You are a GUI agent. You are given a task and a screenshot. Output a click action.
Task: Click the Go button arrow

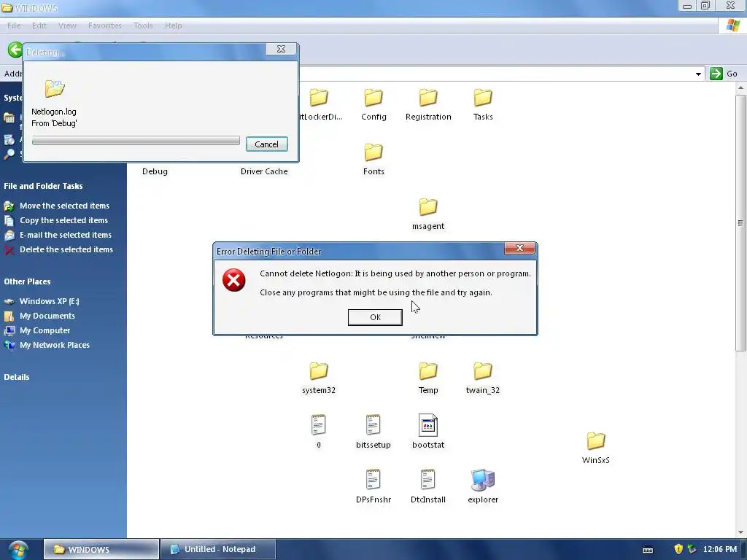(716, 74)
